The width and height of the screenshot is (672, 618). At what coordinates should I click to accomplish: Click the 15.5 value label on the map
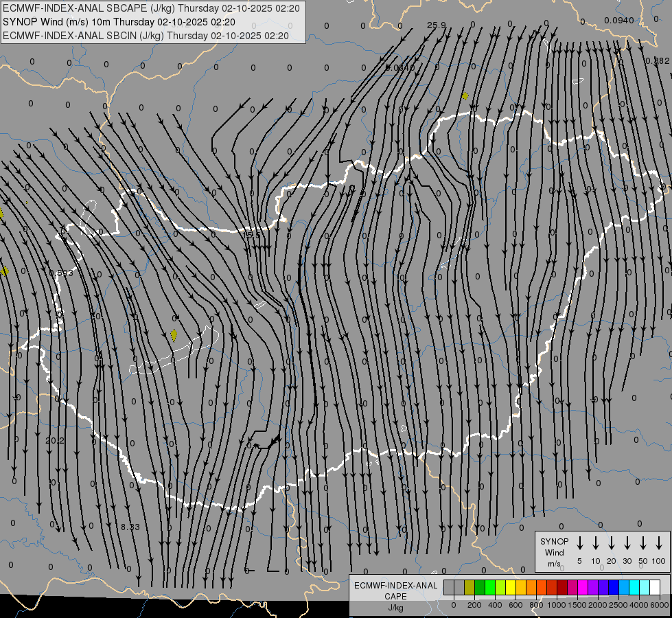pos(252,235)
